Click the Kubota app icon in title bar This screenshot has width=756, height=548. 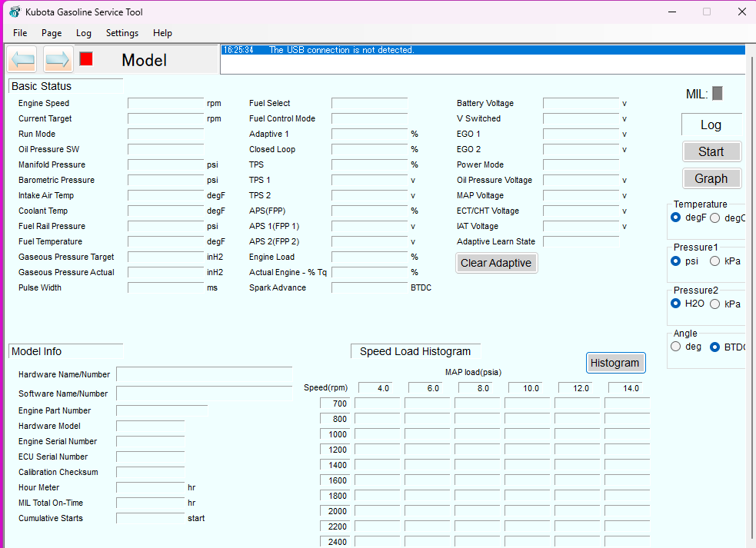(x=15, y=12)
